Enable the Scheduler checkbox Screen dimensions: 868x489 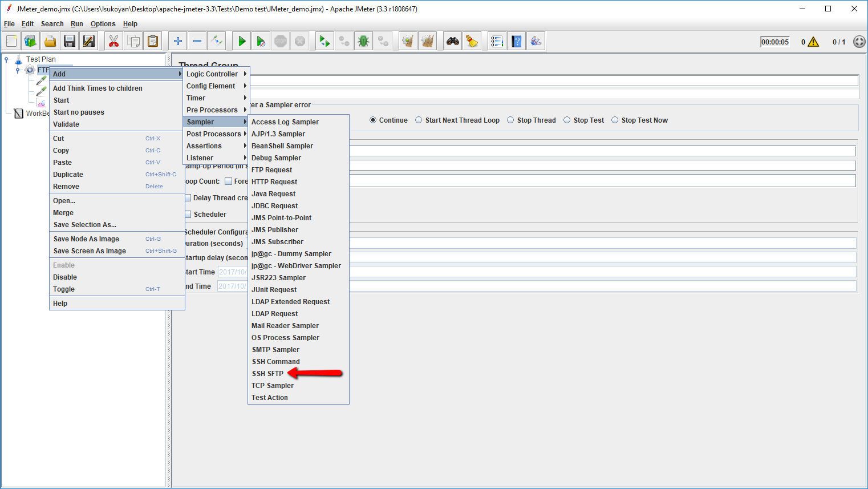[x=188, y=215]
